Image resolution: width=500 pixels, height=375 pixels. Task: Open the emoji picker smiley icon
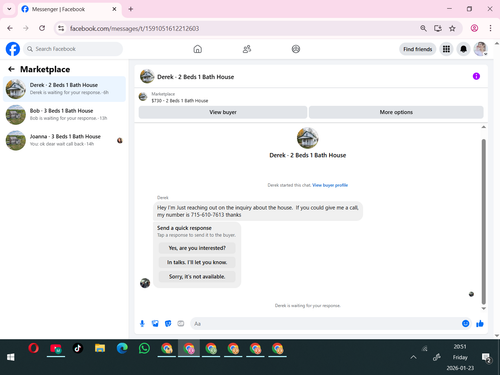click(465, 323)
